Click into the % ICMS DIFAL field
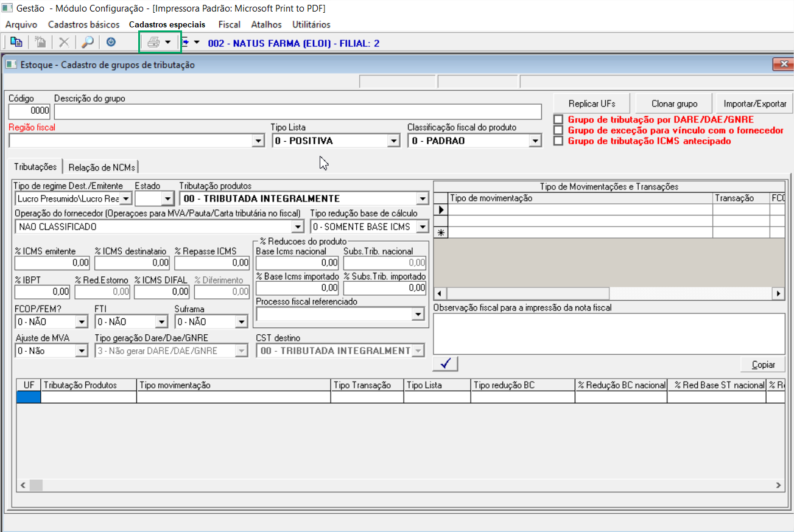 pos(161,292)
